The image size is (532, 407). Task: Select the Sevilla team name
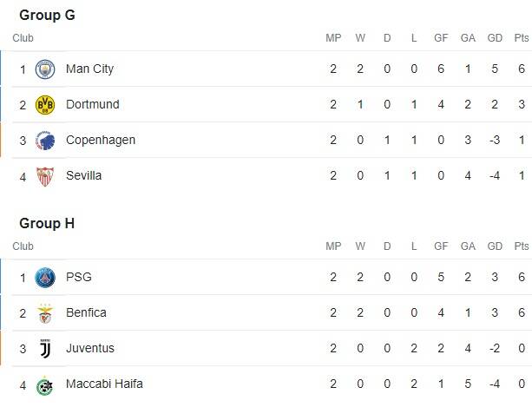click(x=83, y=176)
